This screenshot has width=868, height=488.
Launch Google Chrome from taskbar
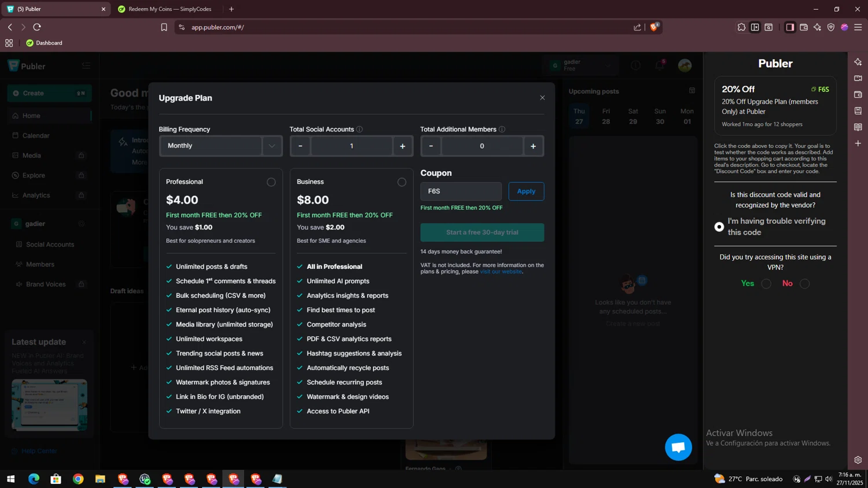pos(78,479)
